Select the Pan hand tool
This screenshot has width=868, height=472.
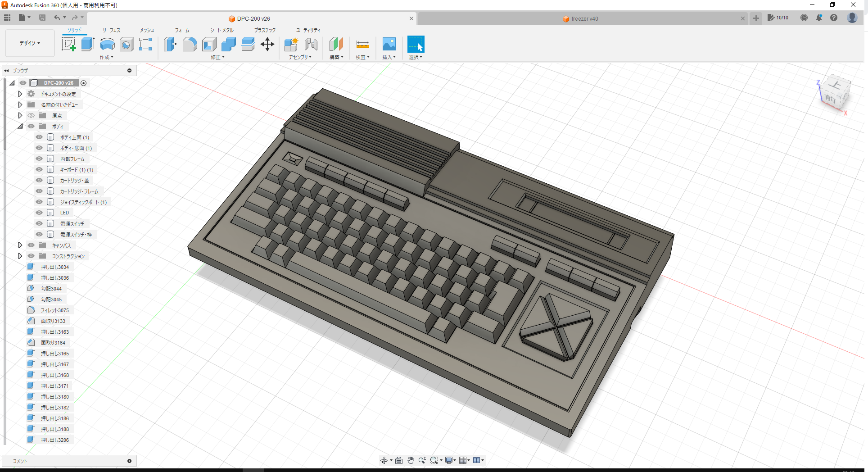click(410, 460)
